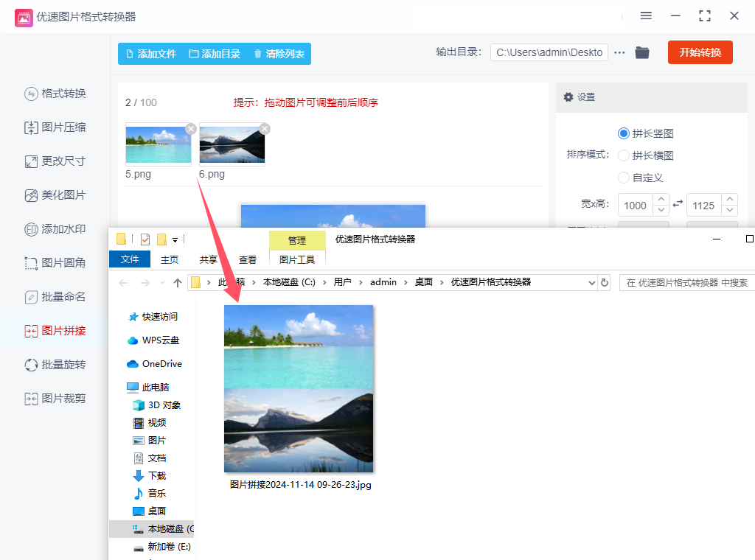Remove 5.png from the list
755x560 pixels.
(x=191, y=128)
